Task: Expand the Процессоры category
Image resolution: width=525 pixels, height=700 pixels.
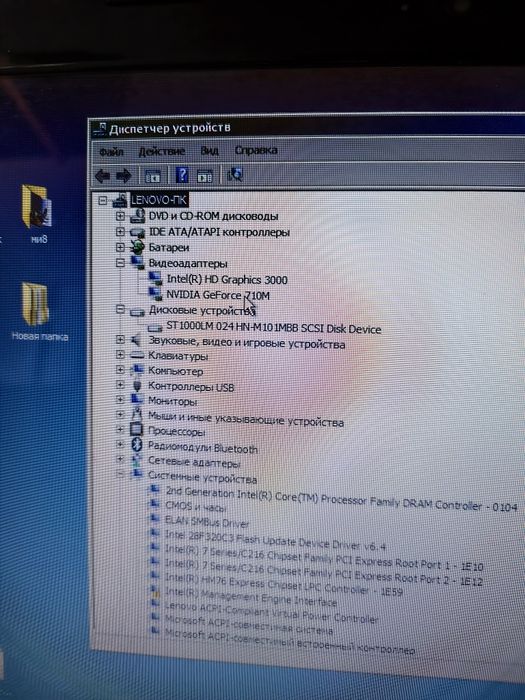Action: (120, 429)
